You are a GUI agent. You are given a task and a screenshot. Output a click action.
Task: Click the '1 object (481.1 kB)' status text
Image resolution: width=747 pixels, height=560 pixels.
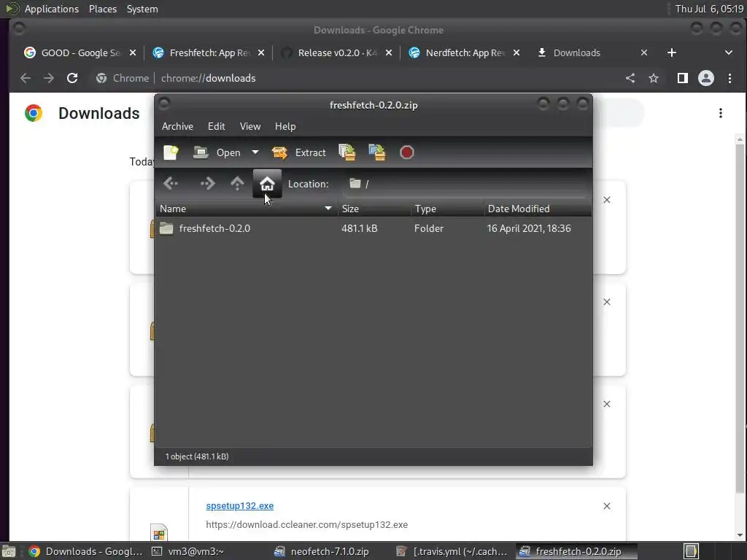197,456
